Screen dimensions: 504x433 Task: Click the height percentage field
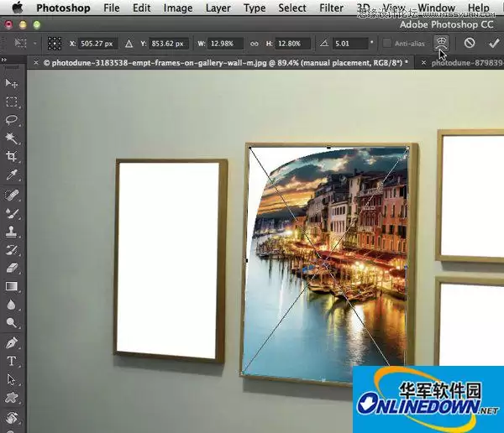[292, 44]
